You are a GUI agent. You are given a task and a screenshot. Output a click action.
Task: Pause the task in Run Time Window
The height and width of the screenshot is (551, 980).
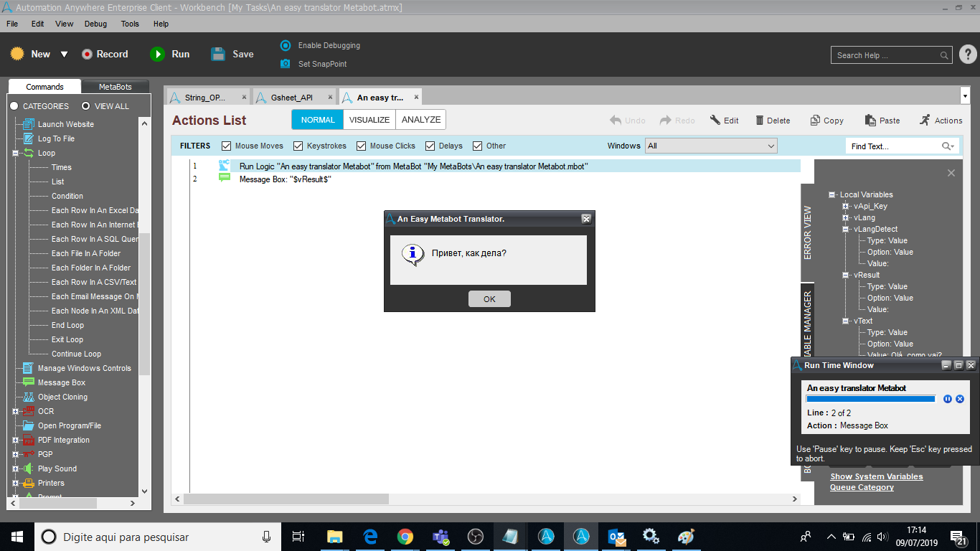pos(948,399)
